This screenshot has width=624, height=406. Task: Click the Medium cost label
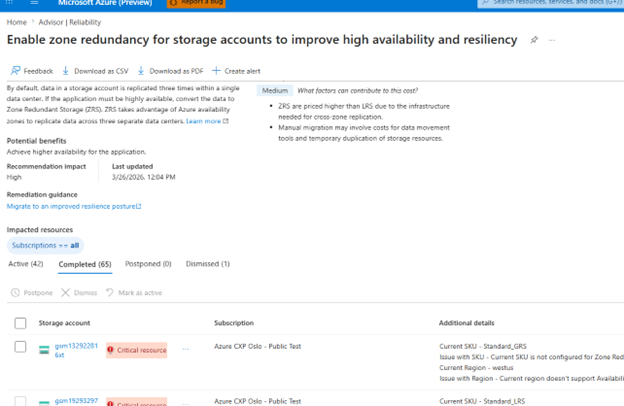coord(275,90)
